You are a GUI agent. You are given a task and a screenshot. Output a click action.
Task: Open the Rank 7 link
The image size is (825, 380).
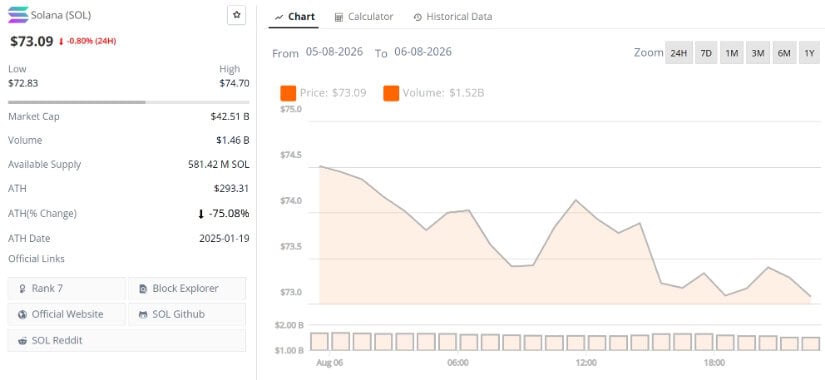click(67, 288)
